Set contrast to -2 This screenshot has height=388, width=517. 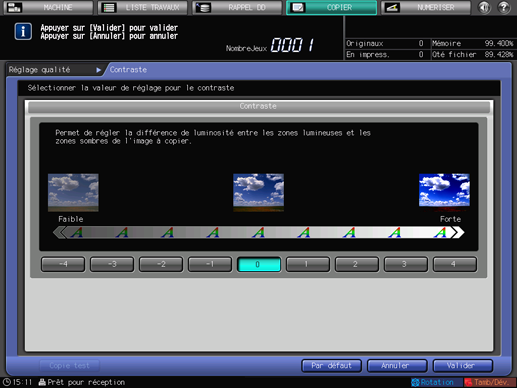coord(161,264)
